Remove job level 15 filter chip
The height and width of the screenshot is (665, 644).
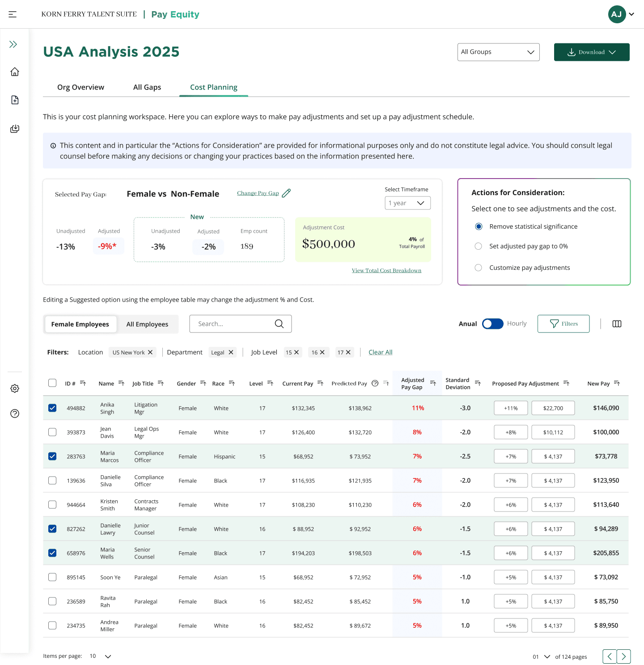(296, 352)
